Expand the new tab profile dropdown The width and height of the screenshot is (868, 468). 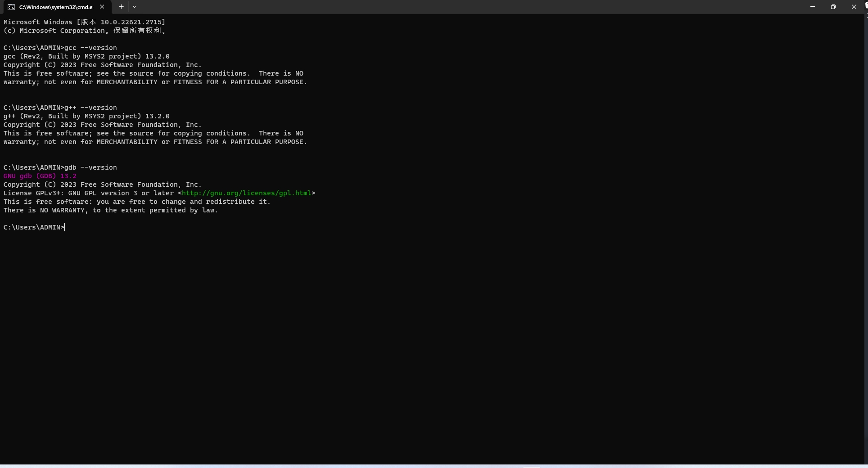click(x=135, y=7)
